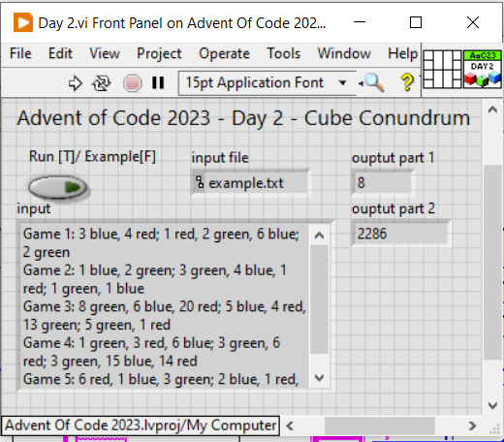Open the File menu
Screen dimensions: 504x442
20,53
